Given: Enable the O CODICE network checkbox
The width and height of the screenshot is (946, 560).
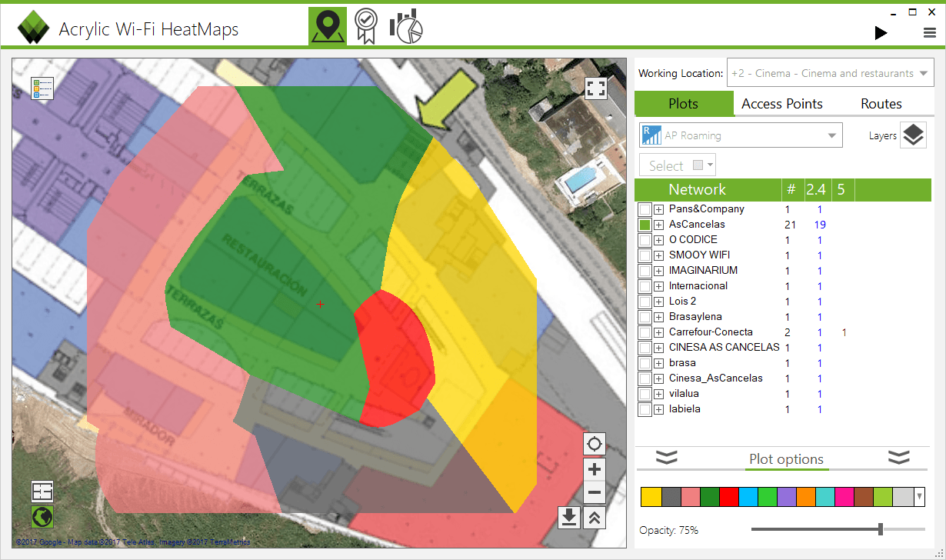Looking at the screenshot, I should (x=645, y=240).
